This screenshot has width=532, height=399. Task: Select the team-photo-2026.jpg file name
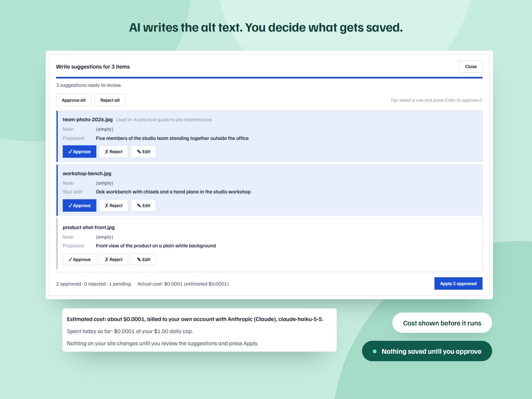[88, 120]
